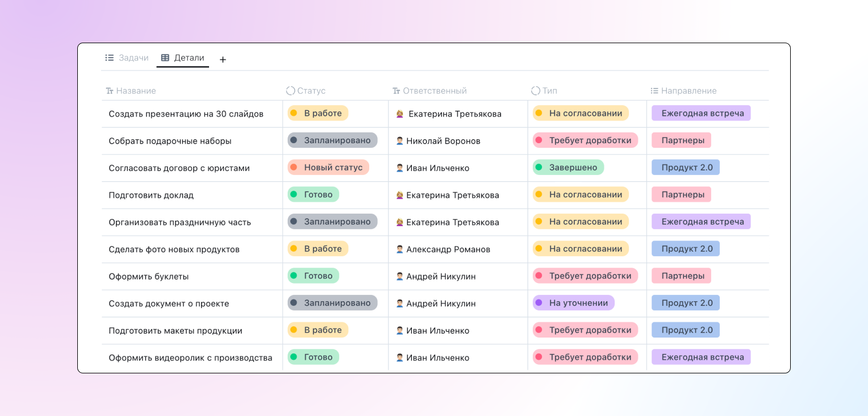Image resolution: width=868 pixels, height=416 pixels.
Task: Click the circle icon in Тип header
Action: click(x=535, y=91)
